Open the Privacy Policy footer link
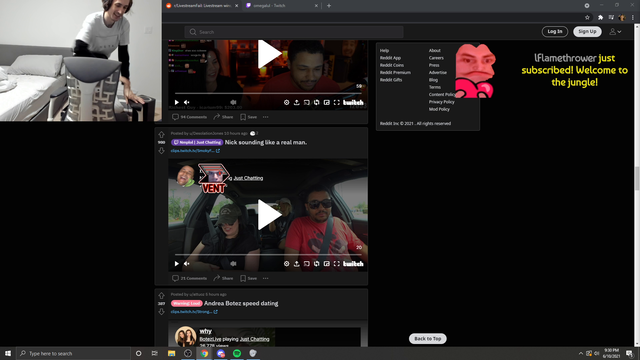The width and height of the screenshot is (640, 360). pos(441,102)
